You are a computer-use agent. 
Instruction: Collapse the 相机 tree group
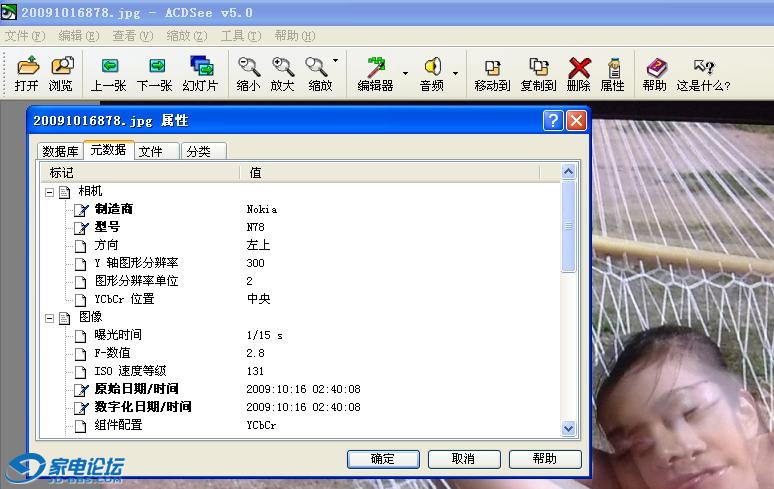49,191
